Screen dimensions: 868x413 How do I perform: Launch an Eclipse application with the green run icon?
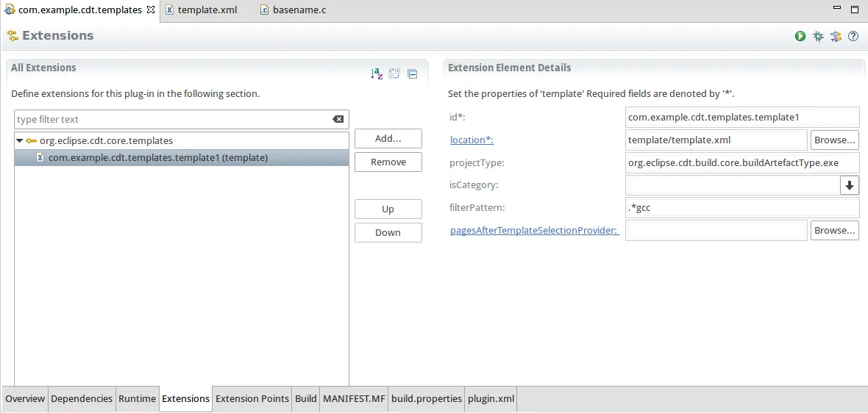(x=800, y=36)
